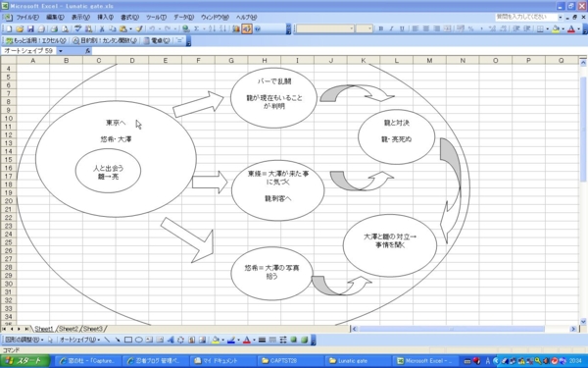Click the スタート Start button
Image resolution: width=588 pixels, height=368 pixels.
[x=24, y=361]
